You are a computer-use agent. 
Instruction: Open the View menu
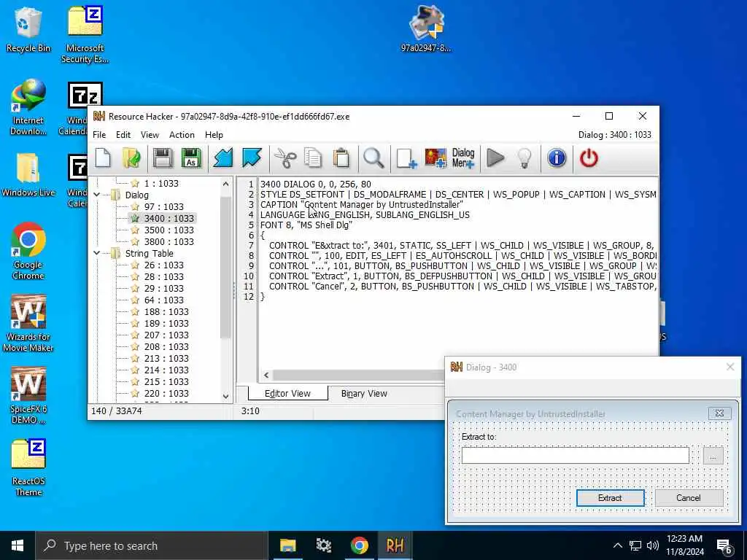click(x=150, y=135)
